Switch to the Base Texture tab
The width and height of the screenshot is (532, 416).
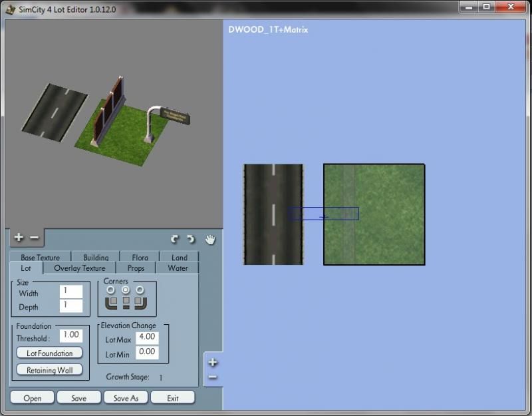click(x=40, y=257)
